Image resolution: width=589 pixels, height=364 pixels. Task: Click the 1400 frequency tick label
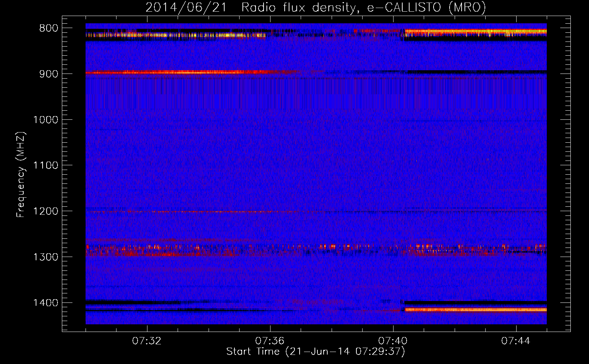46,303
